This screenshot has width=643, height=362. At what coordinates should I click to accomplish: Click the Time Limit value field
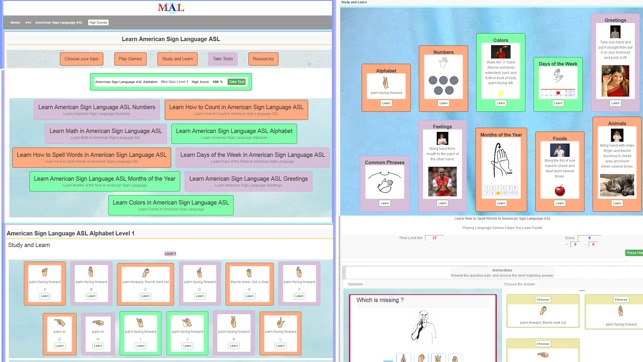coord(434,238)
